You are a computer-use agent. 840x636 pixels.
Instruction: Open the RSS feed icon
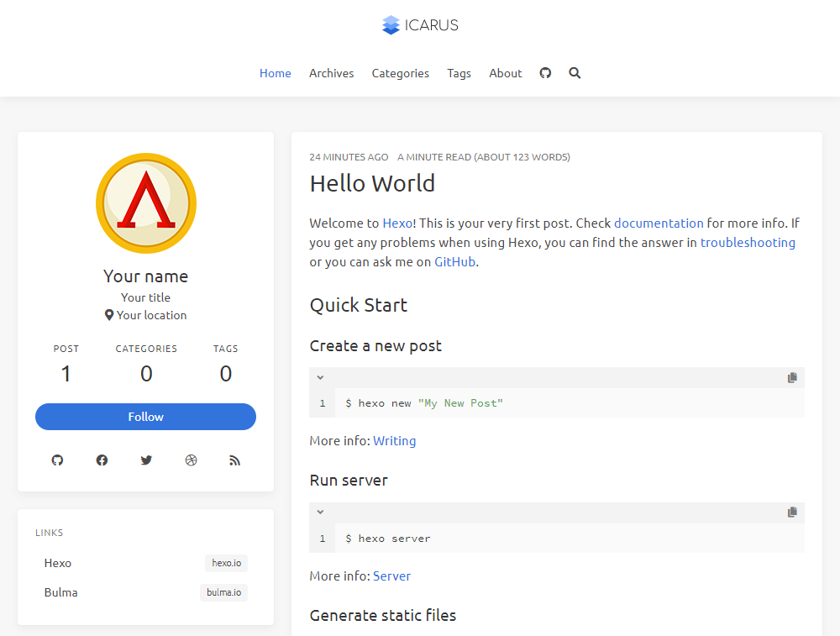pos(234,460)
